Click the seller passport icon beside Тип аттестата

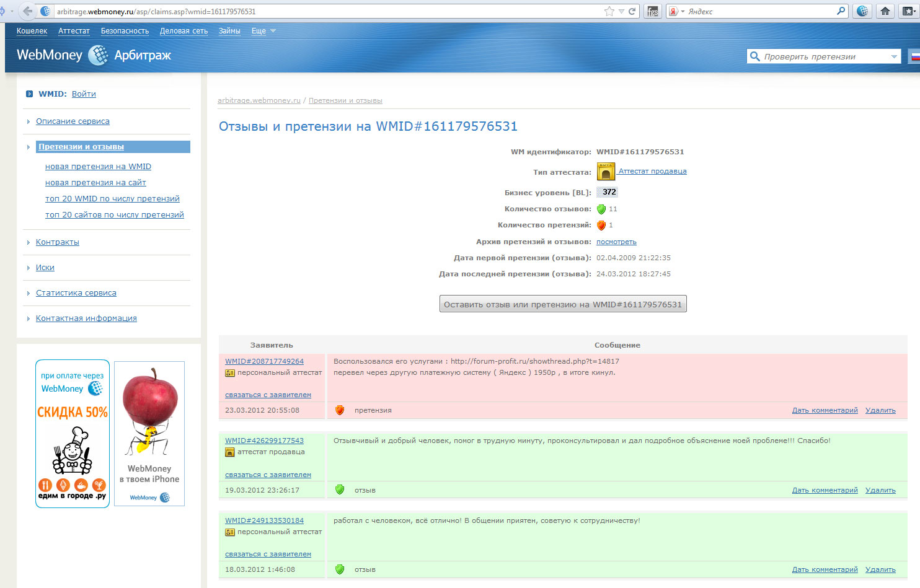(x=606, y=172)
